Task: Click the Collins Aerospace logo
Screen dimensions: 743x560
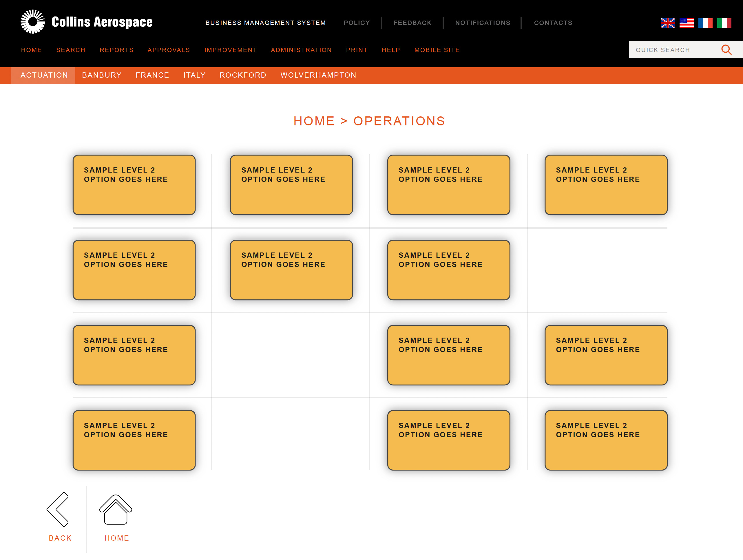Action: 87,22
